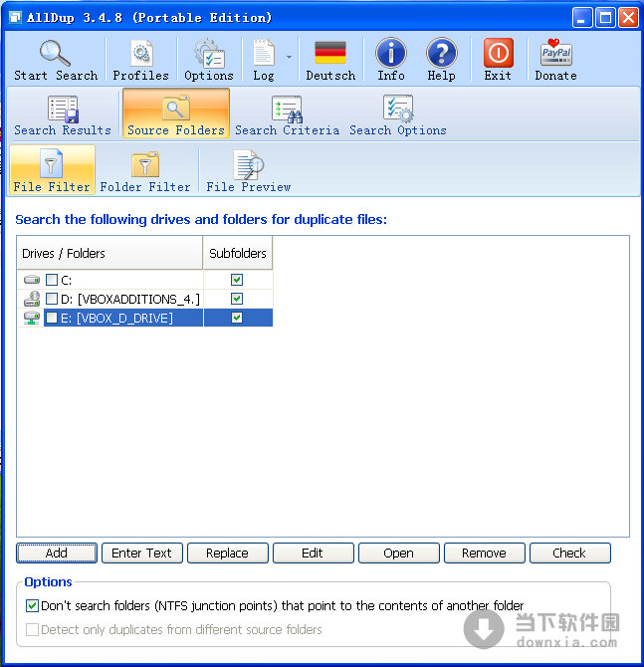Check the D: VBOXADDITIONS drive checkbox
This screenshot has width=644, height=667.
(52, 299)
